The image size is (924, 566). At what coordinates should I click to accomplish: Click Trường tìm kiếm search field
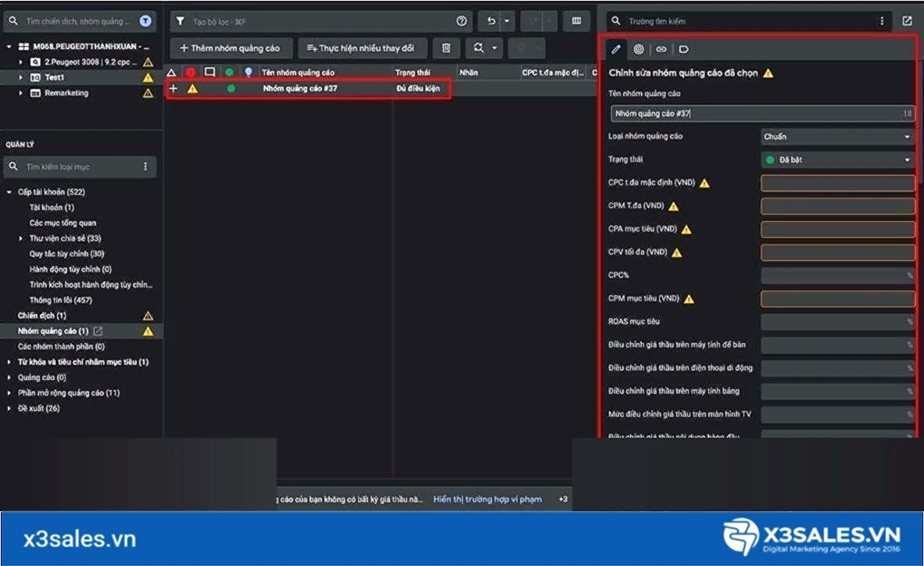point(748,21)
